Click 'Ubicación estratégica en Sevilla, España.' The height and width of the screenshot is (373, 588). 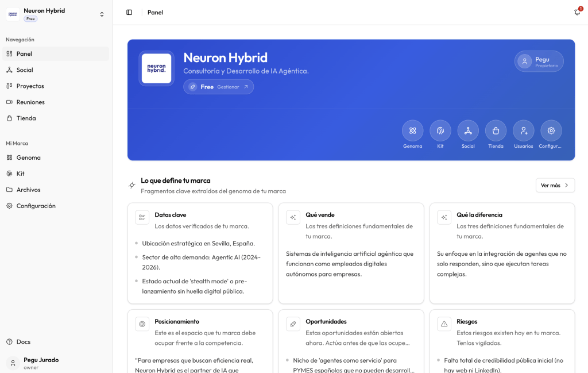tap(198, 244)
